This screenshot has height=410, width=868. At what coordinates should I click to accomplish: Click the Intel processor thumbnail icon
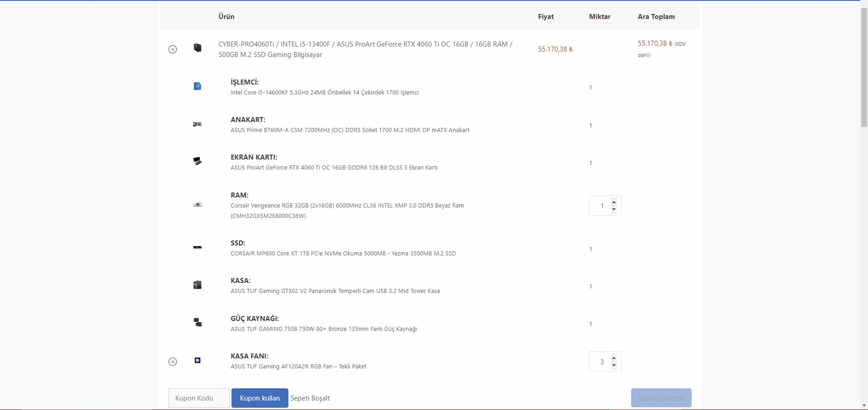point(198,86)
